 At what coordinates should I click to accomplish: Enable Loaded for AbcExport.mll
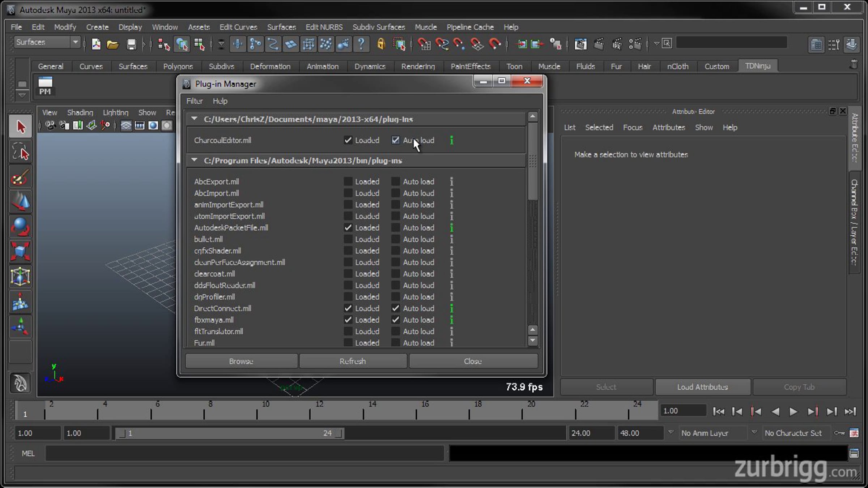pyautogui.click(x=348, y=181)
